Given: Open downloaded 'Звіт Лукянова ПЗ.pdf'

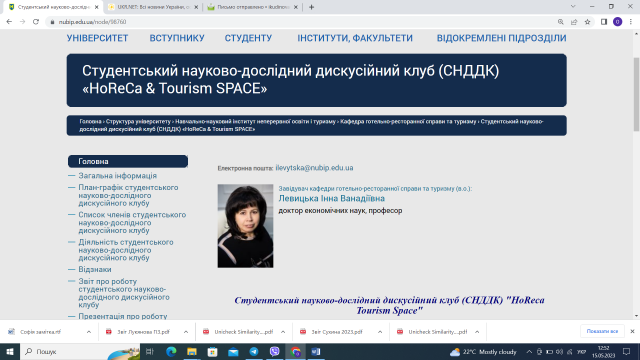Looking at the screenshot, I should click(143, 332).
